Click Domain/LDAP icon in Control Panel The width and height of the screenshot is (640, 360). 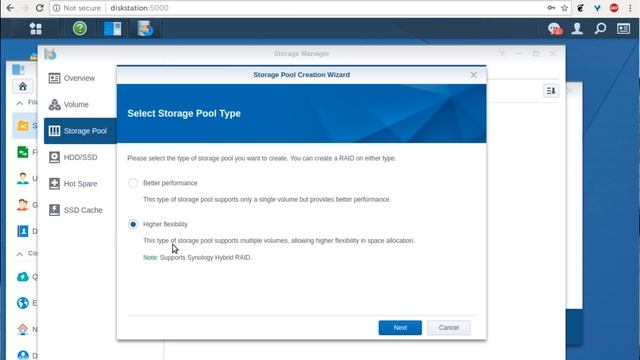pyautogui.click(x=23, y=231)
